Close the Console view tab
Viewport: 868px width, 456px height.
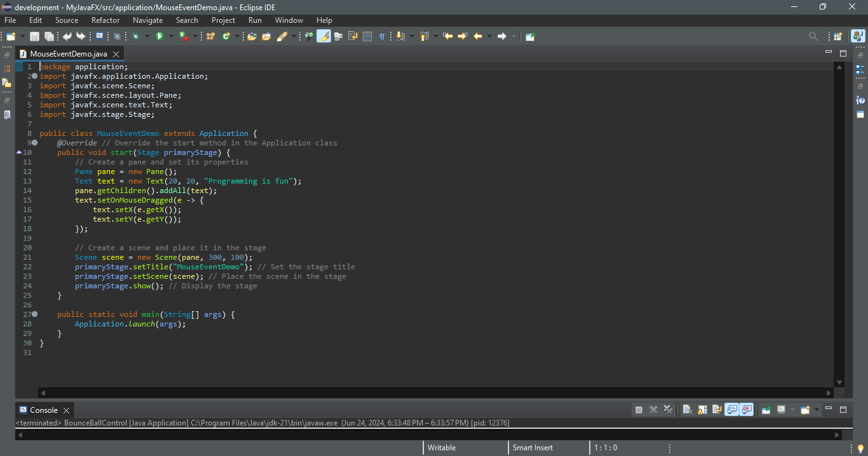(x=66, y=410)
